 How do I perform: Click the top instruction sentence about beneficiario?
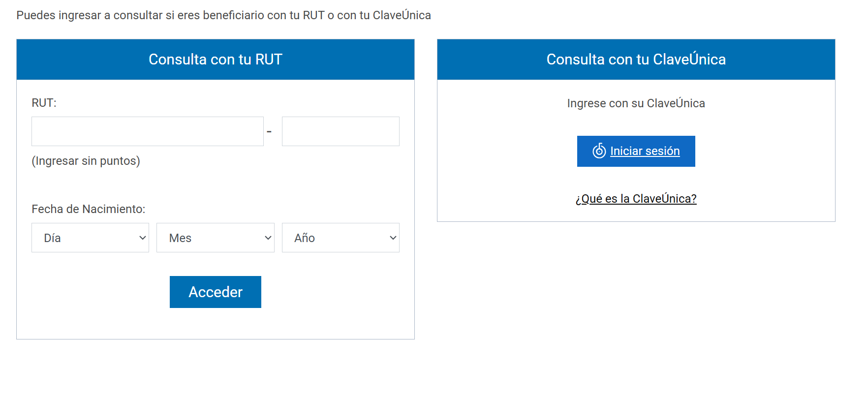point(223,15)
